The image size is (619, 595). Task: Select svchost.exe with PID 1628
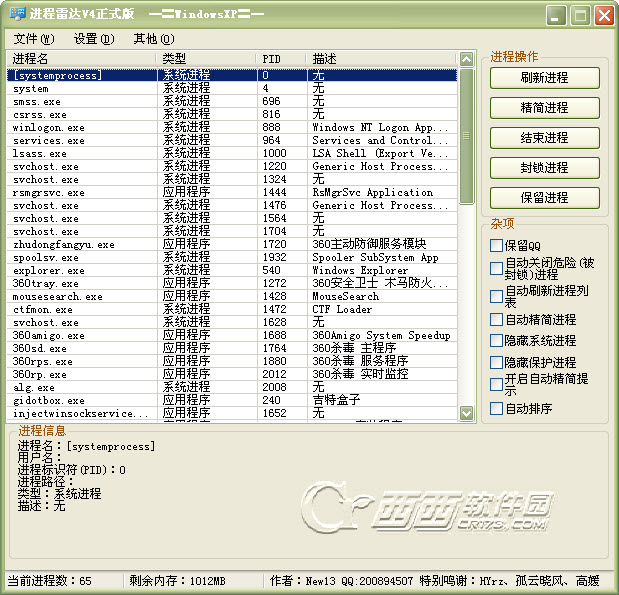pos(232,322)
